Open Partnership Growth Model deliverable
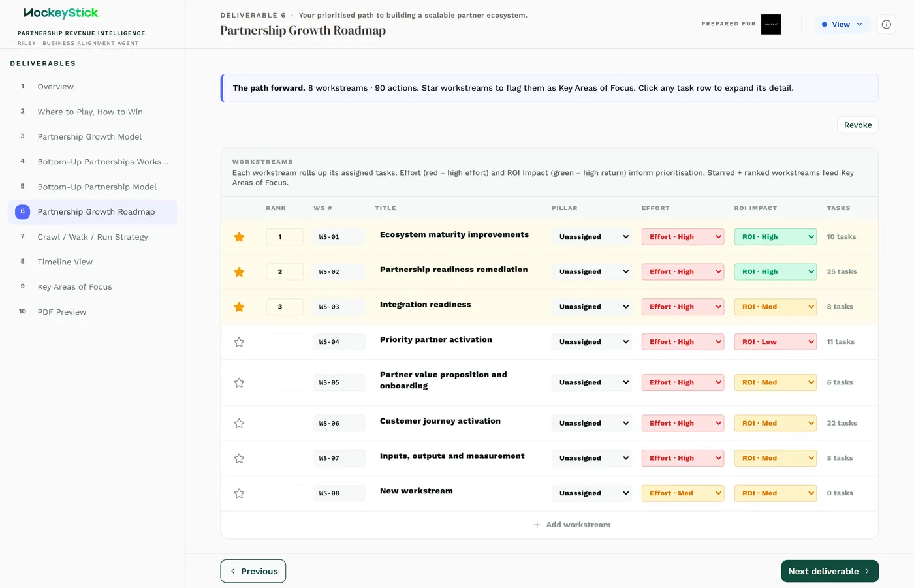914x588 pixels. click(92, 137)
